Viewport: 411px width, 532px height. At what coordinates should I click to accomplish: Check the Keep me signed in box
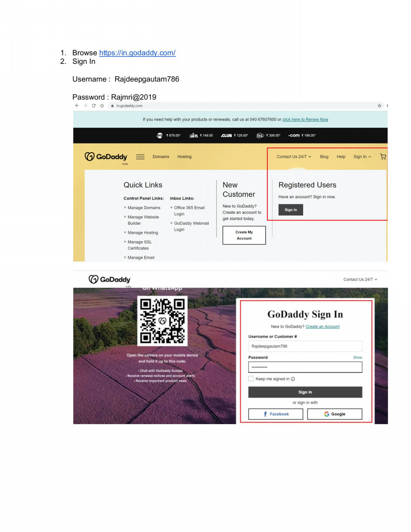tap(251, 379)
